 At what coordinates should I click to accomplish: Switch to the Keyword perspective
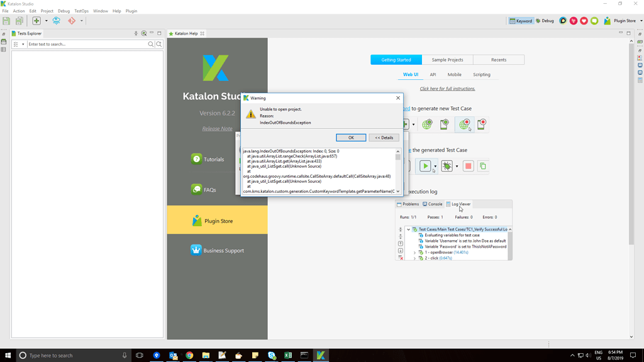coord(521,21)
